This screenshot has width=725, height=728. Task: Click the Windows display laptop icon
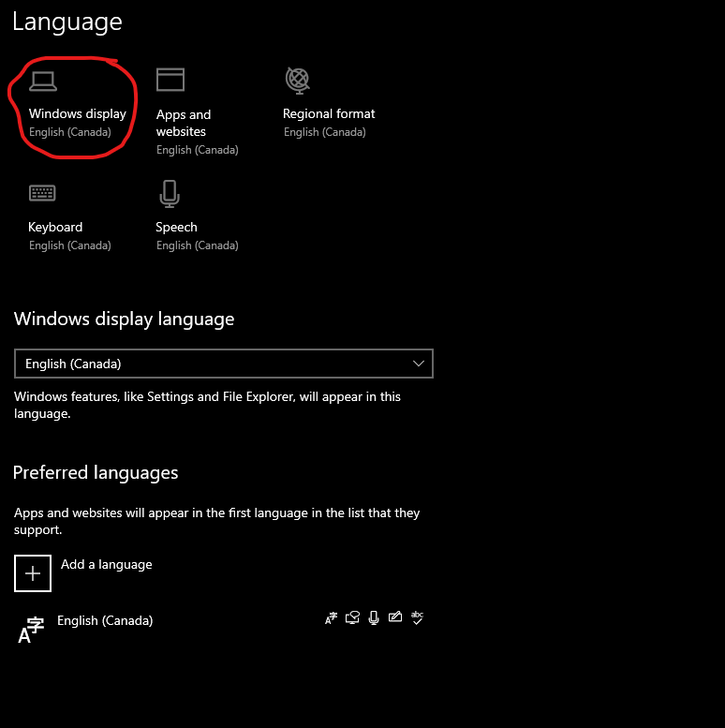tap(43, 82)
